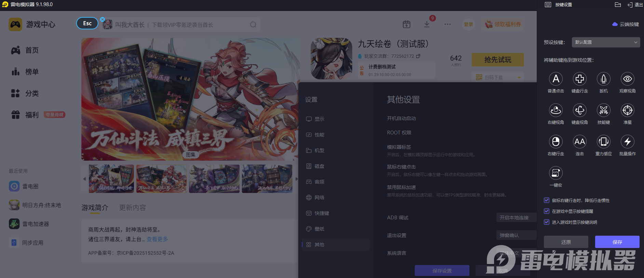Viewport: 644px width, 278px height.
Task: Open 明日方舟:终末地 from recently used
Action: click(x=35, y=205)
